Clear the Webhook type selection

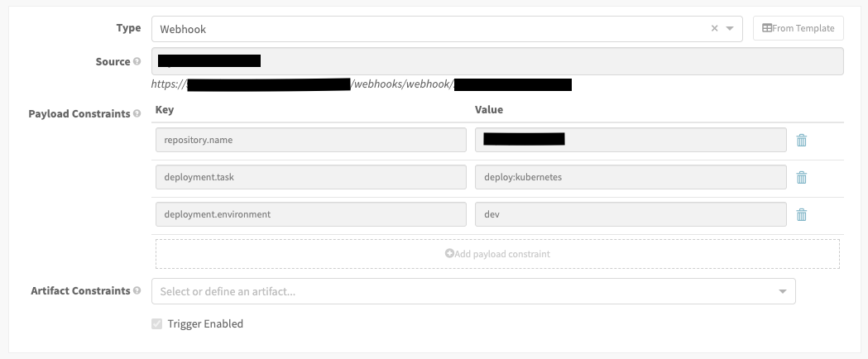tap(715, 28)
